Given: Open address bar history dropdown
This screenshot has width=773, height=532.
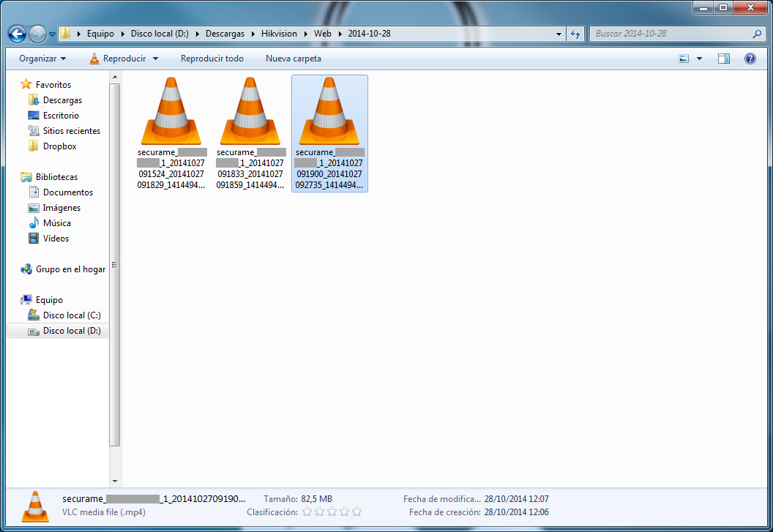Looking at the screenshot, I should point(559,34).
